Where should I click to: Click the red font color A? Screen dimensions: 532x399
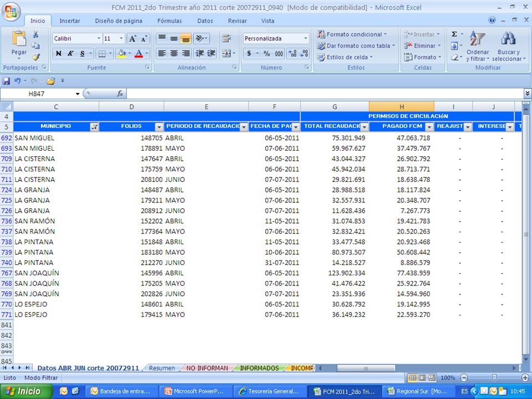[139, 53]
